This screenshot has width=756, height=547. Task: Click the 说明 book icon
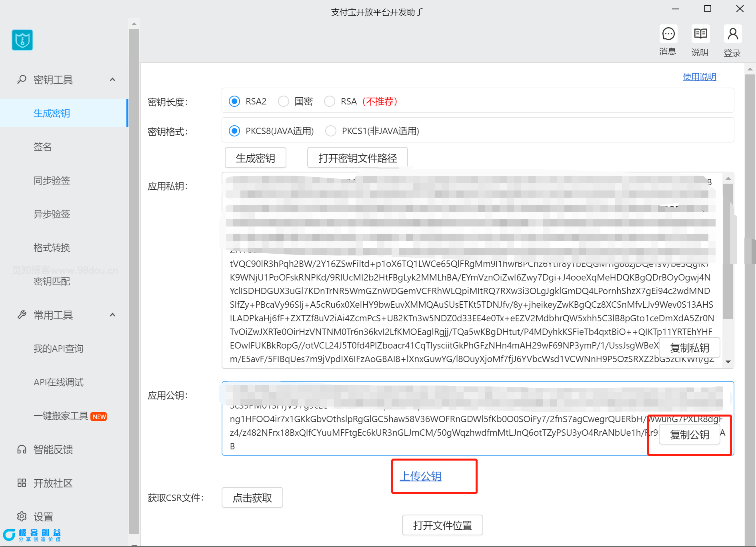pyautogui.click(x=700, y=34)
